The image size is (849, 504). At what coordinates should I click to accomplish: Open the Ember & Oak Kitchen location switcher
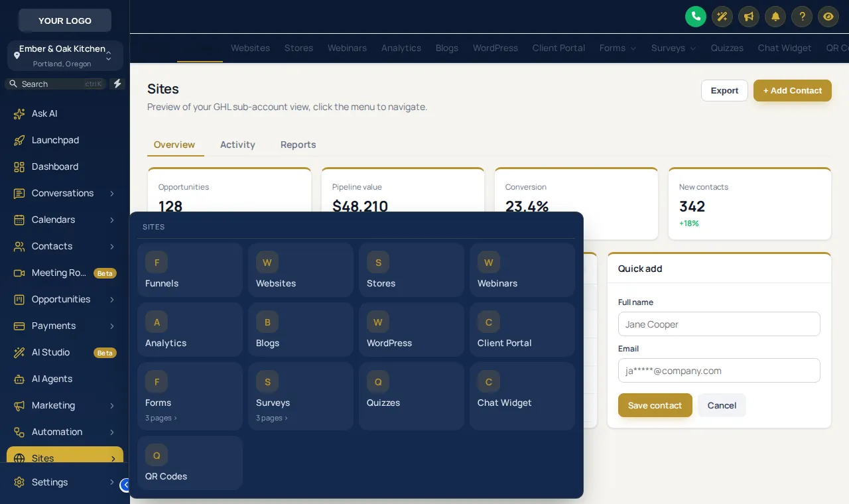click(x=65, y=56)
